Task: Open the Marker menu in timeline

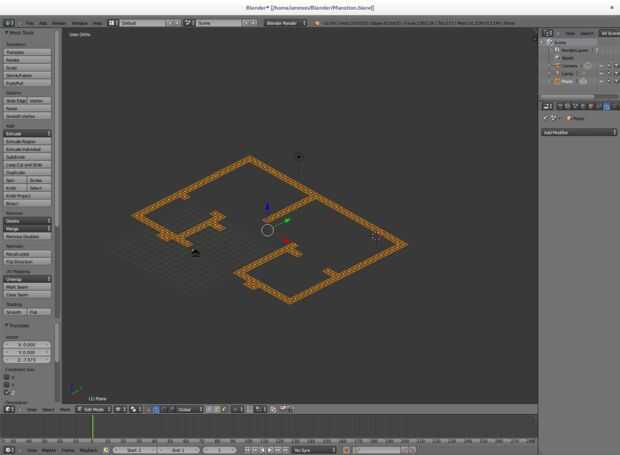Action: (49, 450)
